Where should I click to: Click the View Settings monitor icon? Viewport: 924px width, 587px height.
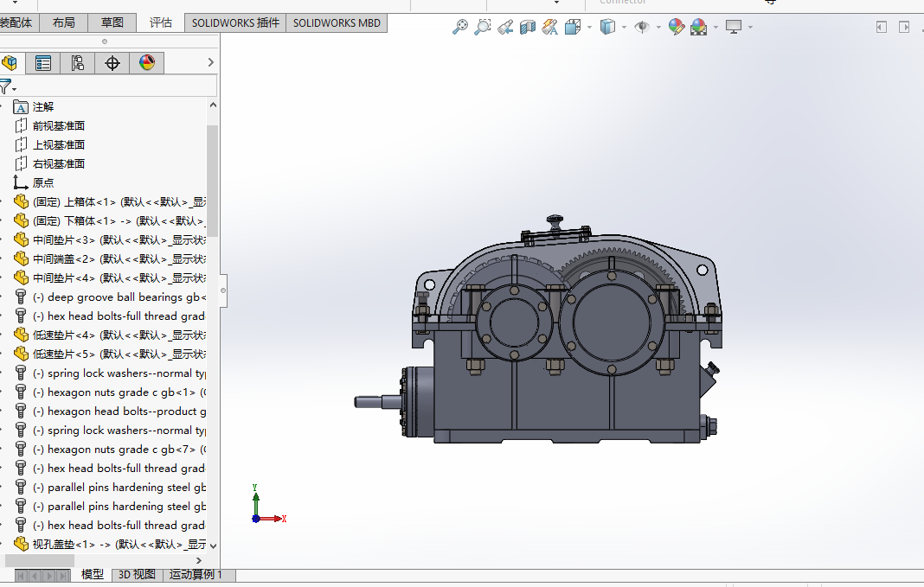coord(734,27)
